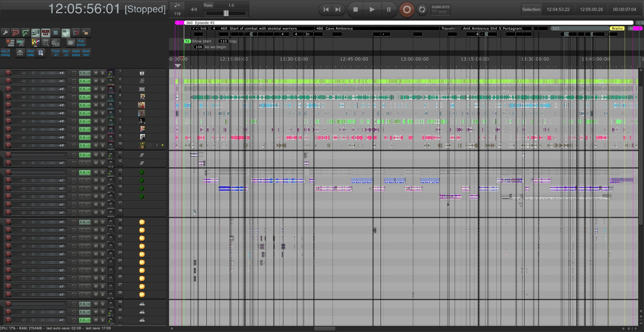
Task: Click the padlock locking icon in toolbar
Action: (x=86, y=33)
